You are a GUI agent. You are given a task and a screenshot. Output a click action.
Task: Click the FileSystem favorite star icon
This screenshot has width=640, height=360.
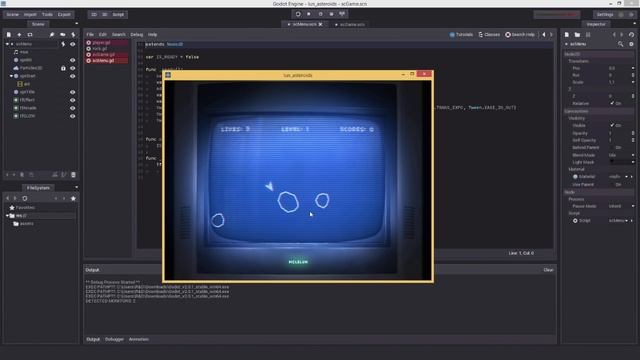coord(73,198)
